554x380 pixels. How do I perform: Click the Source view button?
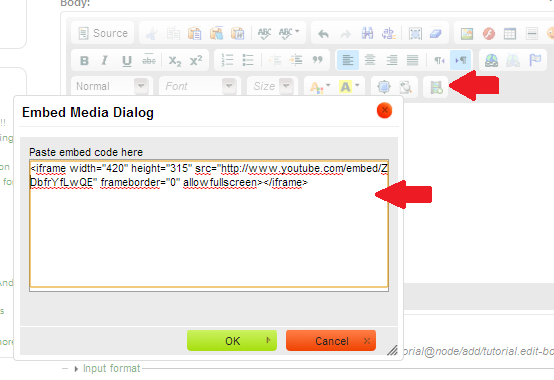click(x=102, y=33)
